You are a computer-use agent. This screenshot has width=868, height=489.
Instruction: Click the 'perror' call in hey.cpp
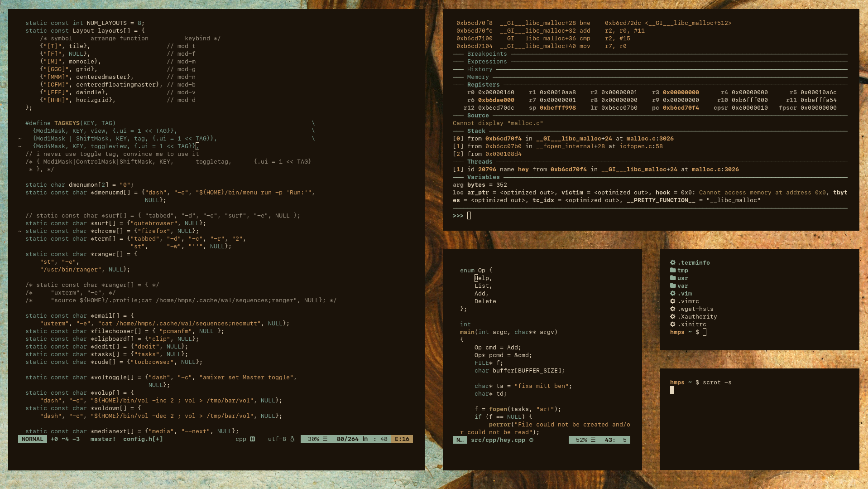pyautogui.click(x=499, y=424)
